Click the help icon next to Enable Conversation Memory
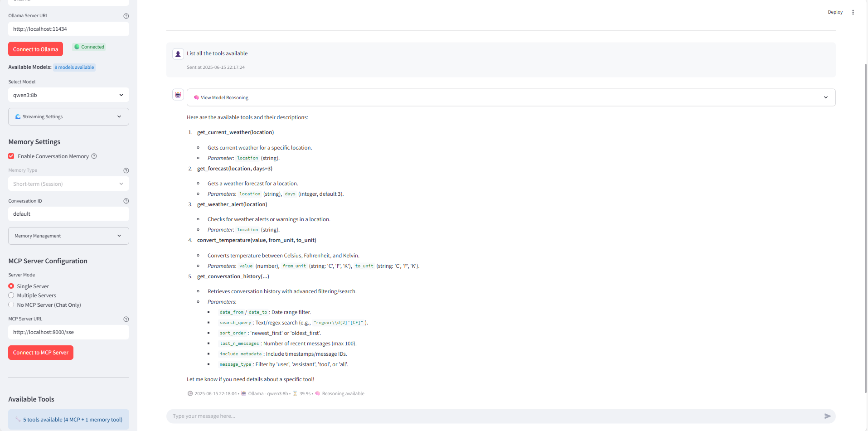 pos(94,156)
